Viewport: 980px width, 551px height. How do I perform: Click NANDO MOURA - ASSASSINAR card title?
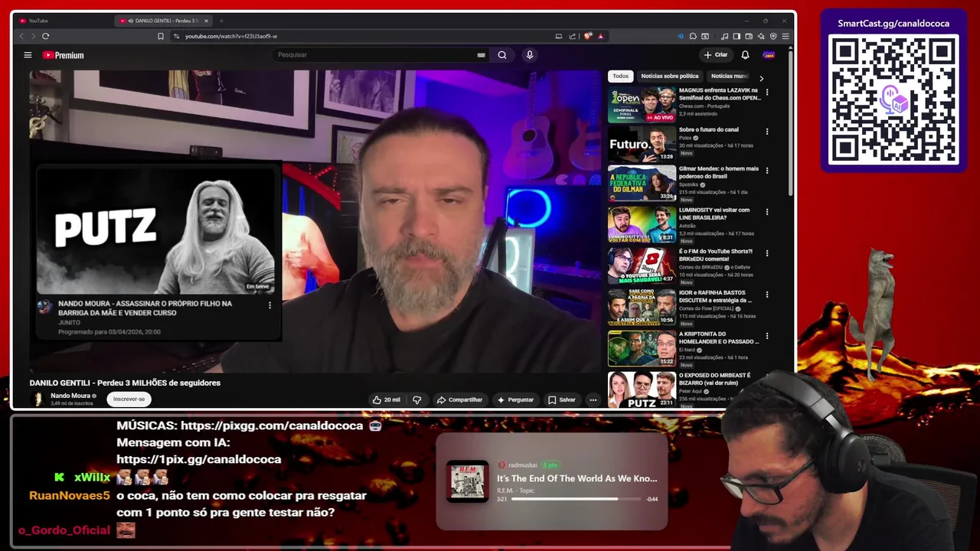pos(145,308)
